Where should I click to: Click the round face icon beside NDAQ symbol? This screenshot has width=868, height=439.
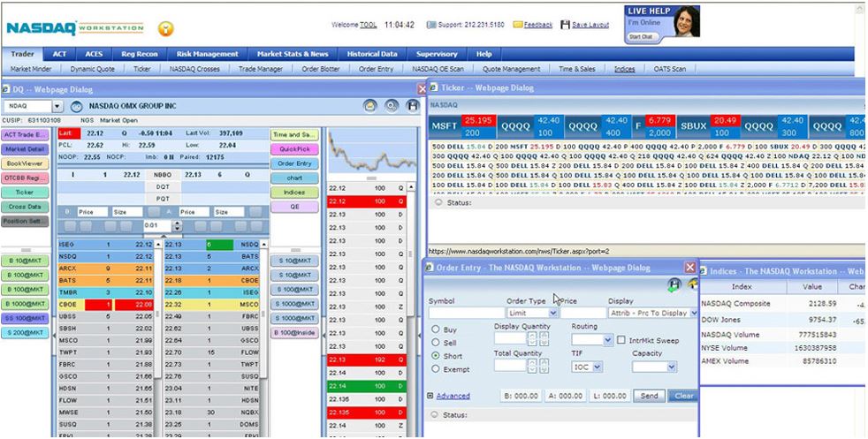pyautogui.click(x=76, y=106)
